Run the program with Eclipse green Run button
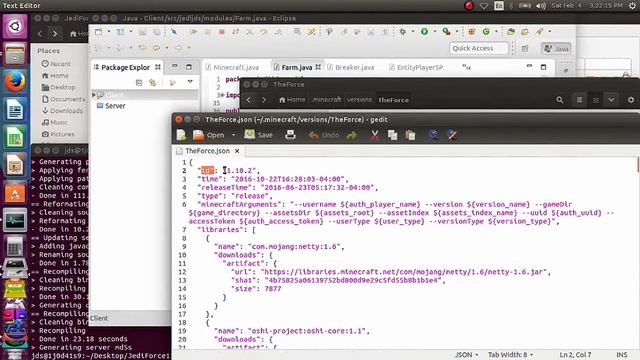640x360 pixels. [x=424, y=31]
